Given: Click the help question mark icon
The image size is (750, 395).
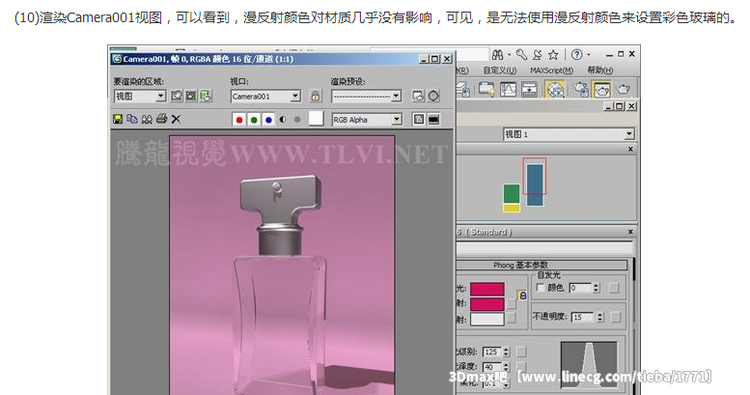Looking at the screenshot, I should pyautogui.click(x=577, y=55).
